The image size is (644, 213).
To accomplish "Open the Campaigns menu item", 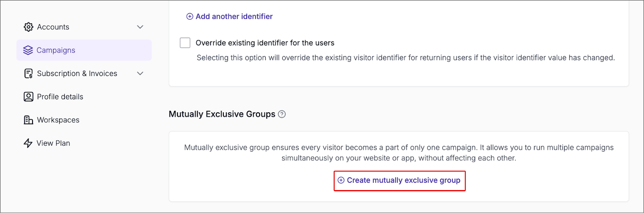I will [56, 50].
